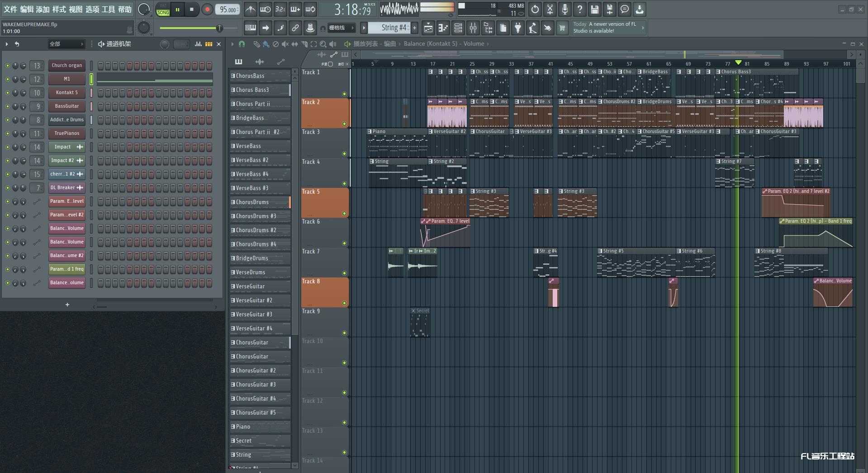Add a channel with plus button
Screen dimensions: 868x473
(67, 305)
